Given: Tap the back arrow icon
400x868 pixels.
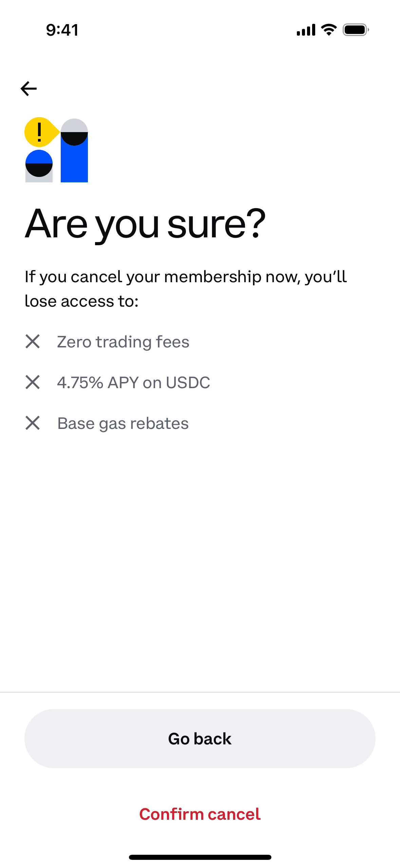Looking at the screenshot, I should pos(28,89).
